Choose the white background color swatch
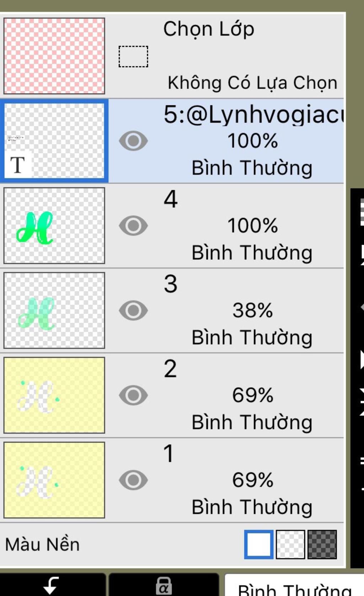This screenshot has width=364, height=596. pos(259,544)
